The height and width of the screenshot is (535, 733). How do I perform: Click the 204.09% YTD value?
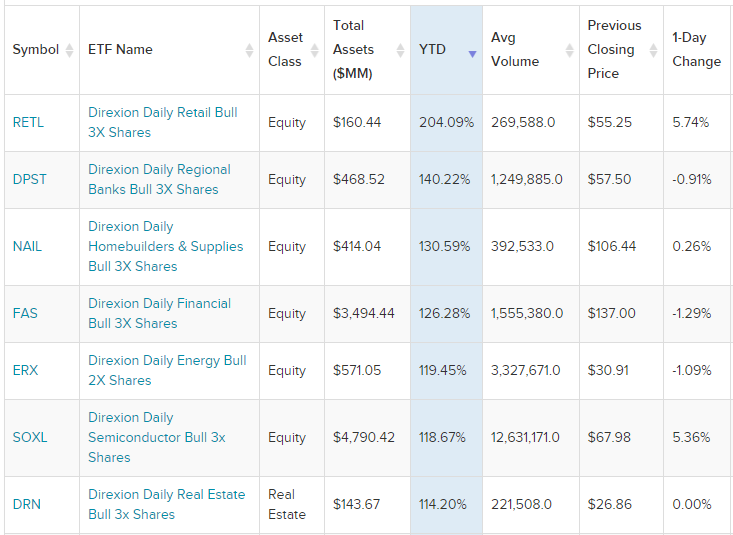click(x=446, y=123)
